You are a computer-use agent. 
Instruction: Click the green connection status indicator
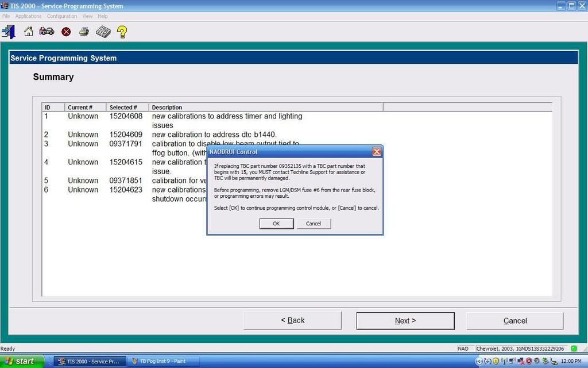pyautogui.click(x=574, y=348)
